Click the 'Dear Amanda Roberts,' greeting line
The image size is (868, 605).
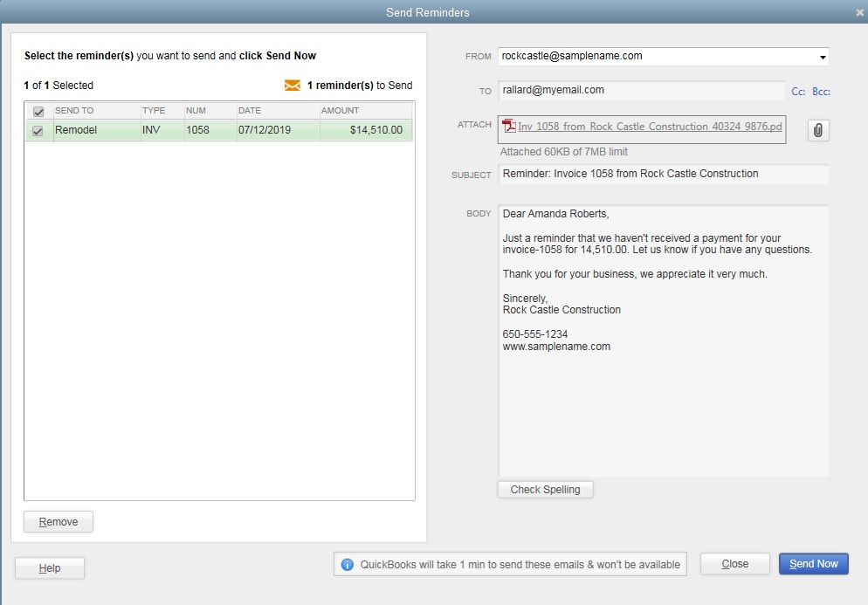point(555,214)
